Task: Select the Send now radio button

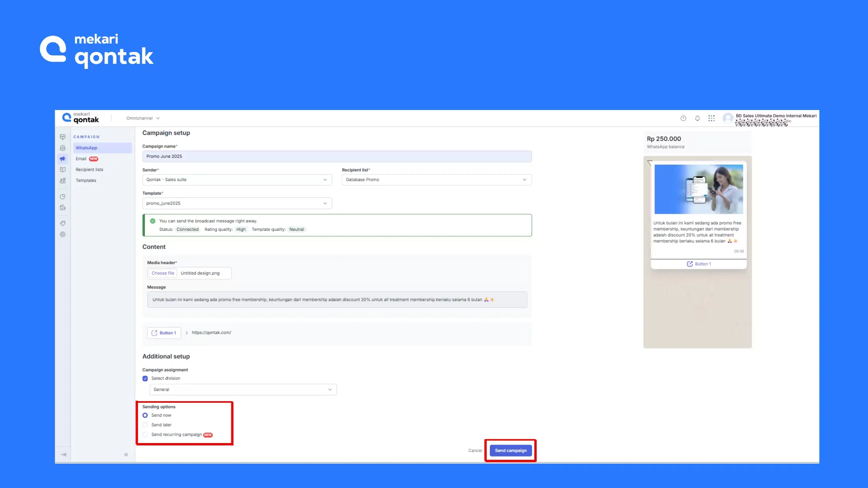Action: coord(145,415)
